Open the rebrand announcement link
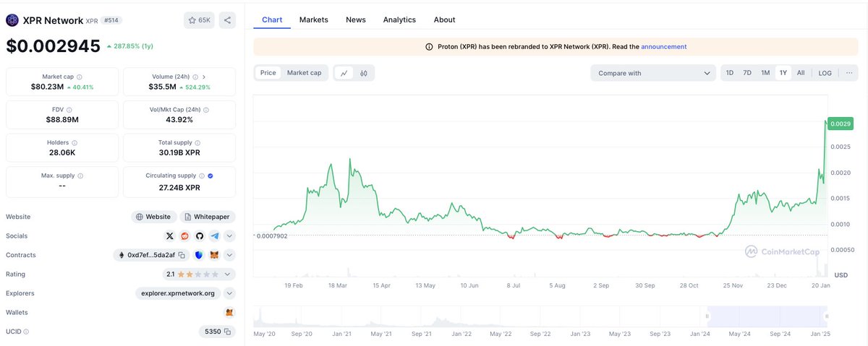Viewport: 868px width, 346px height. tap(664, 46)
